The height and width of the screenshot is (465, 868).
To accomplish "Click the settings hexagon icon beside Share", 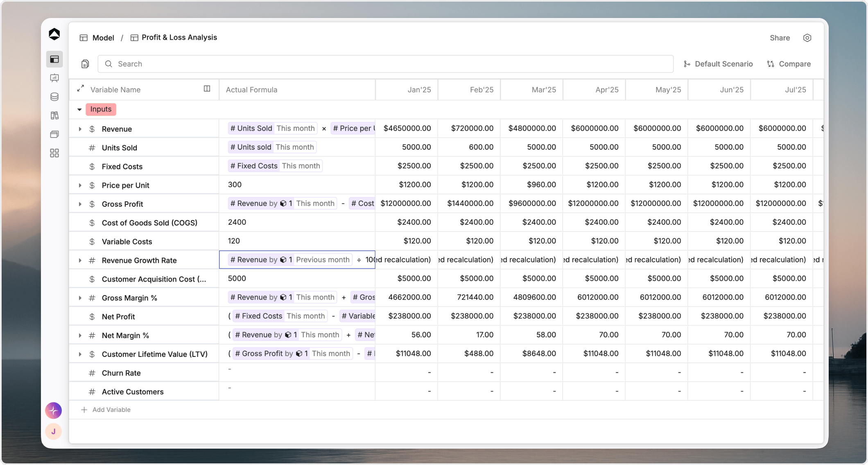I will point(807,38).
